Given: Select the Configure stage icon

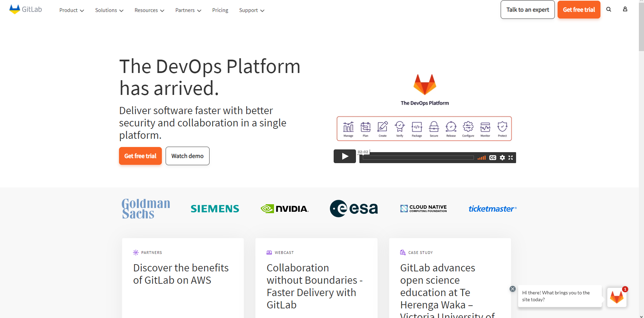Looking at the screenshot, I should click(x=468, y=129).
